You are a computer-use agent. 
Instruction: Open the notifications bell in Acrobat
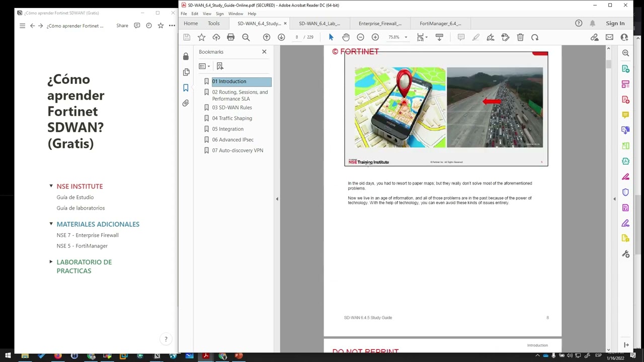(593, 24)
